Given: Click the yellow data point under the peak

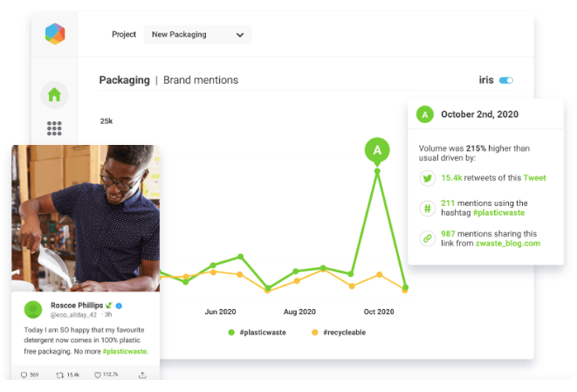Looking at the screenshot, I should (380, 275).
